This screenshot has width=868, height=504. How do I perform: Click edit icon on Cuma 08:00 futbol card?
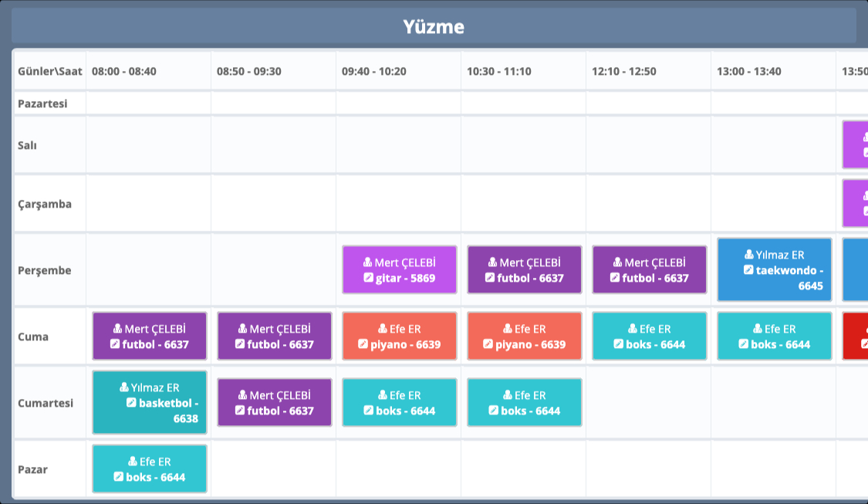(115, 344)
